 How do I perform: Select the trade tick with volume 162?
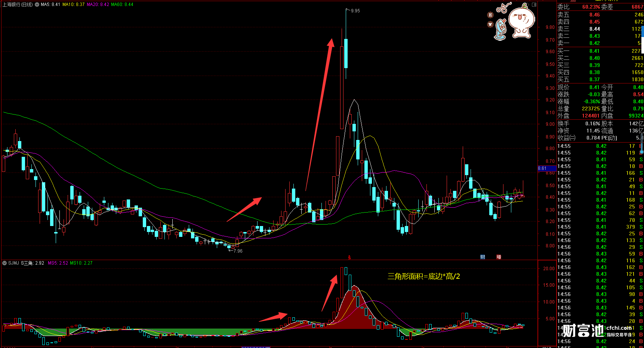pos(600,268)
